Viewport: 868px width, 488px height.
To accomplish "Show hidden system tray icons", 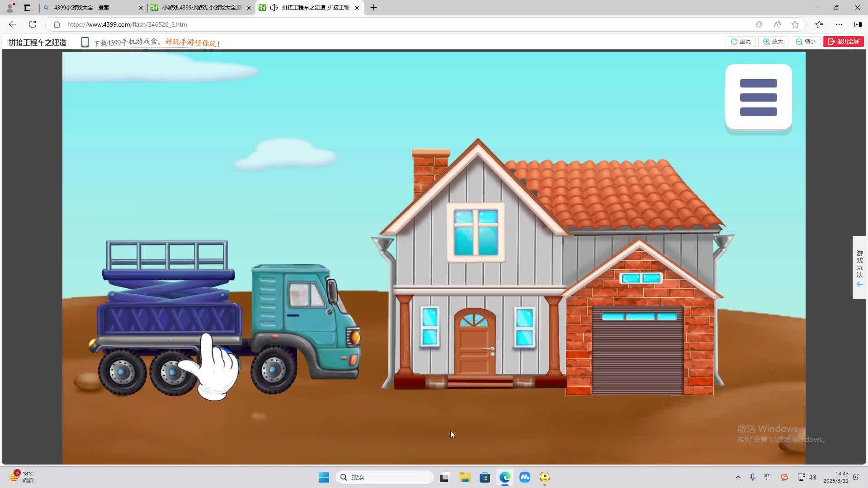I will click(738, 477).
